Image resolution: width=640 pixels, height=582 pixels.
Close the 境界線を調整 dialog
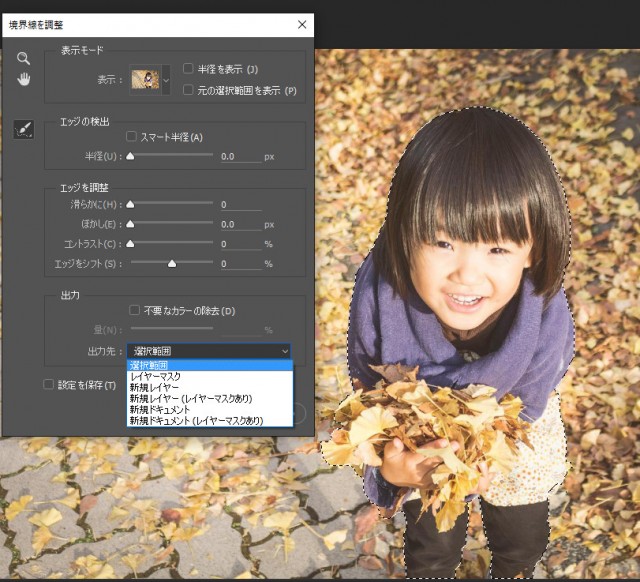point(302,24)
